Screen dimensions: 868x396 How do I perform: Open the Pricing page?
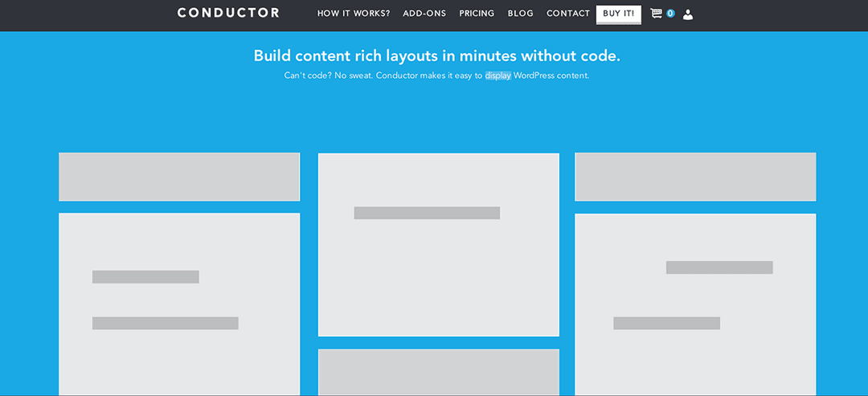[477, 14]
